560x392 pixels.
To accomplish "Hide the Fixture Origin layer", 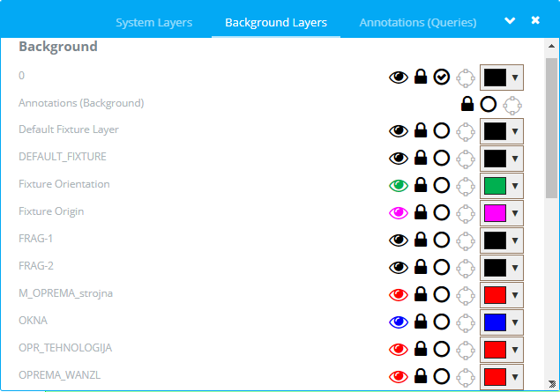I will click(399, 213).
